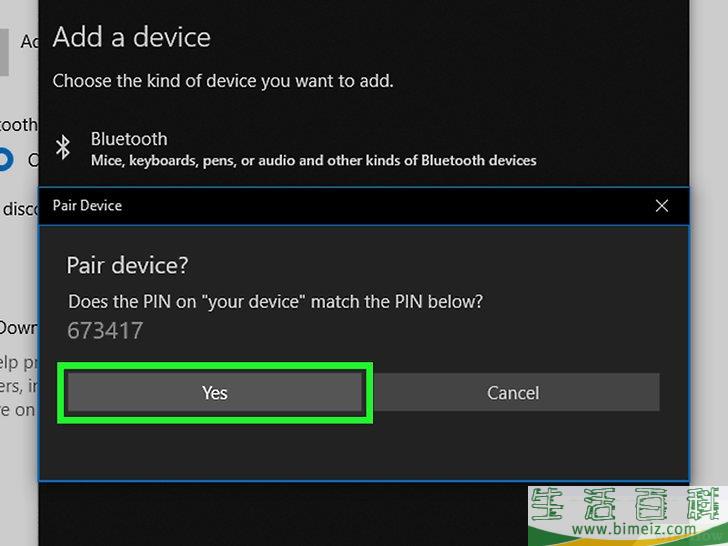
Task: Click the Choose the kind of device text
Action: pos(223,81)
